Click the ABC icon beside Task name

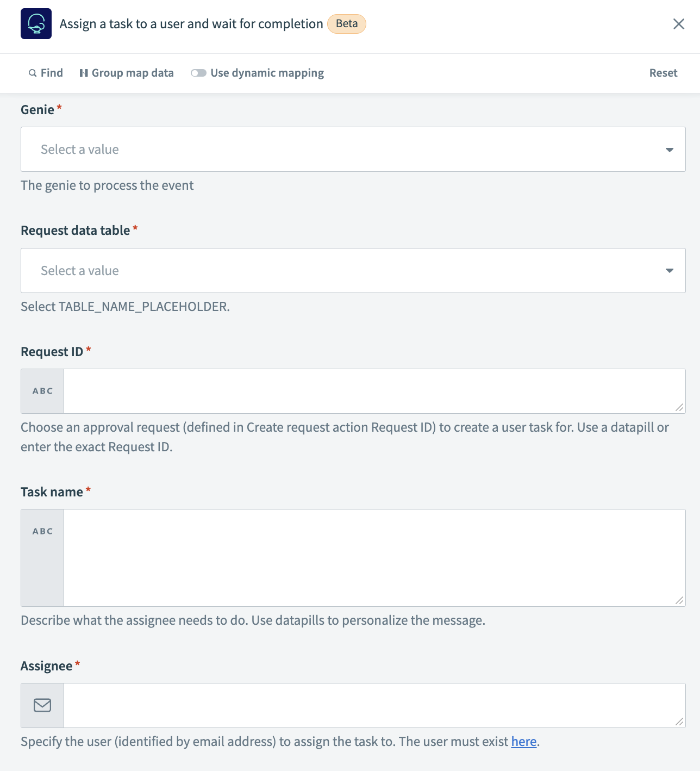[x=42, y=531]
